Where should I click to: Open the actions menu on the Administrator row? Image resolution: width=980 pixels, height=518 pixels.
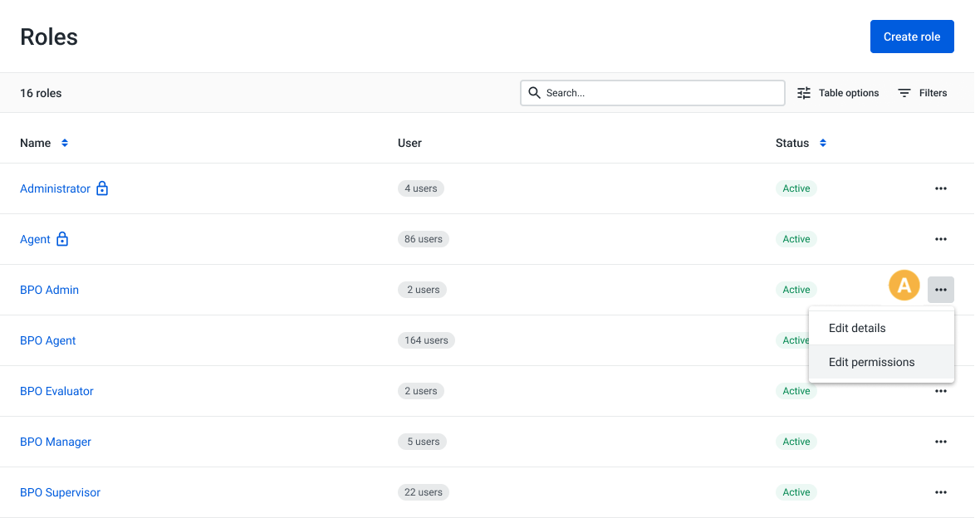tap(940, 188)
